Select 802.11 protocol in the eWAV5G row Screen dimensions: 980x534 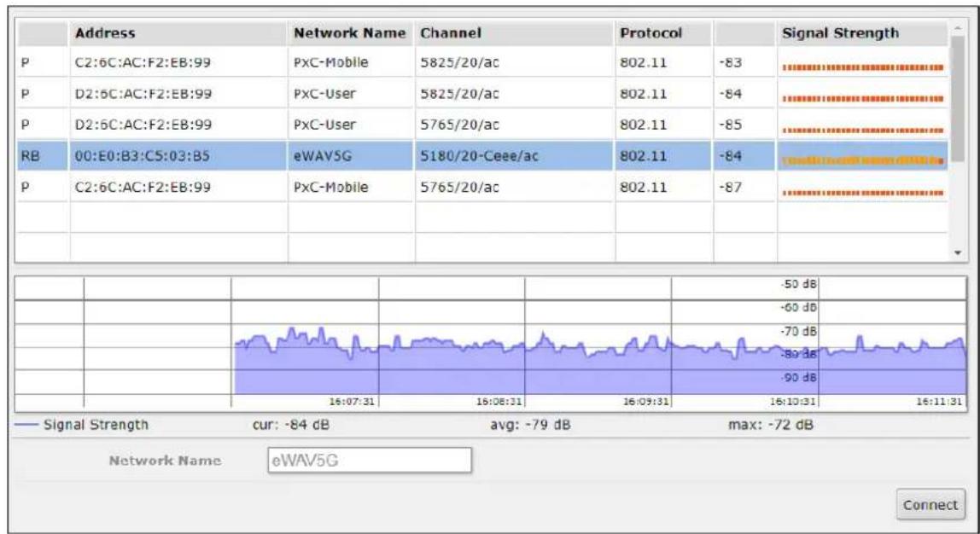point(643,156)
